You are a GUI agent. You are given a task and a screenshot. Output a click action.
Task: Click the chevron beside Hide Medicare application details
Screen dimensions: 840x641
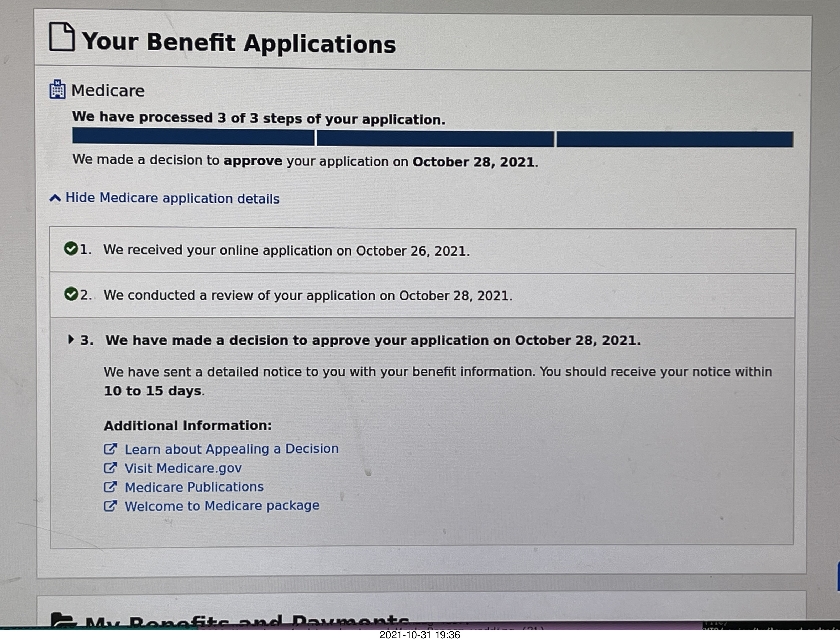coord(55,198)
